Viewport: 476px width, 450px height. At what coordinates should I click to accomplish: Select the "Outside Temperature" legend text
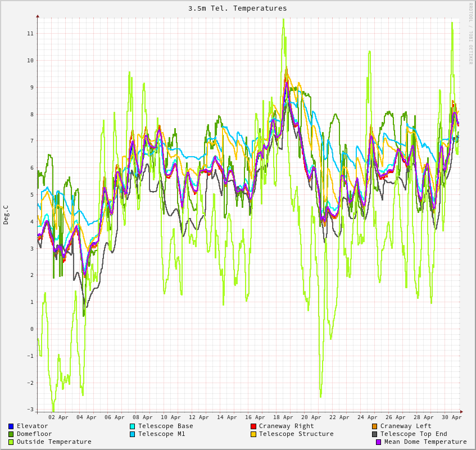[54, 442]
